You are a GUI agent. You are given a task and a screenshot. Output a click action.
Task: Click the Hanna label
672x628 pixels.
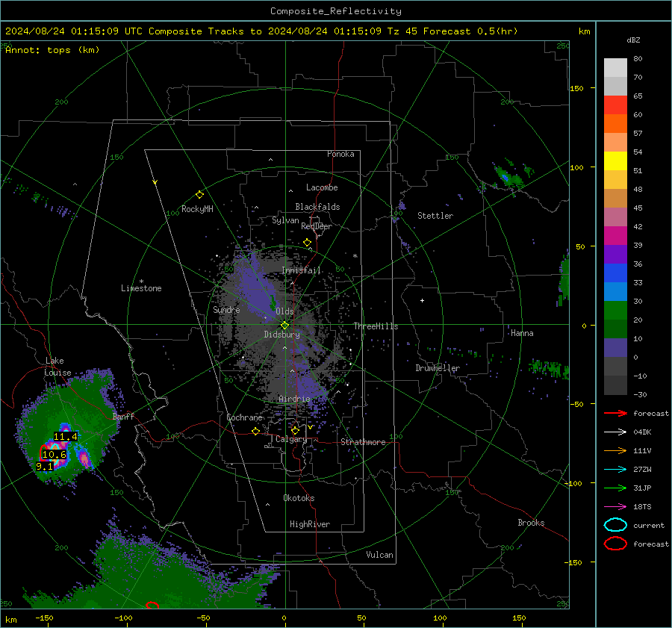pyautogui.click(x=522, y=333)
